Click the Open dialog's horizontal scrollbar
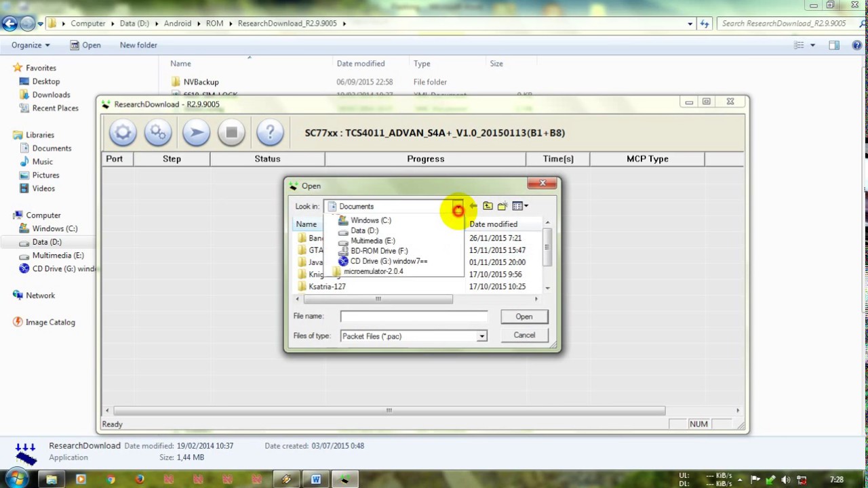868x488 pixels. tap(377, 299)
